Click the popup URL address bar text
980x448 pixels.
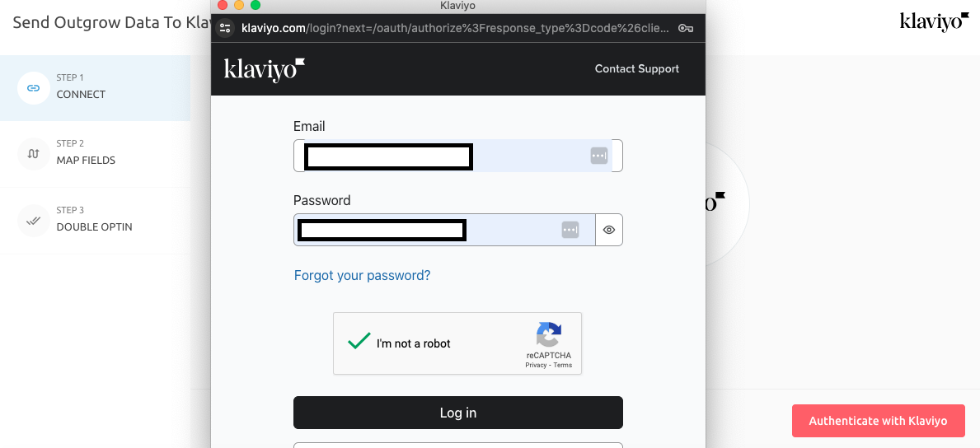click(x=455, y=28)
